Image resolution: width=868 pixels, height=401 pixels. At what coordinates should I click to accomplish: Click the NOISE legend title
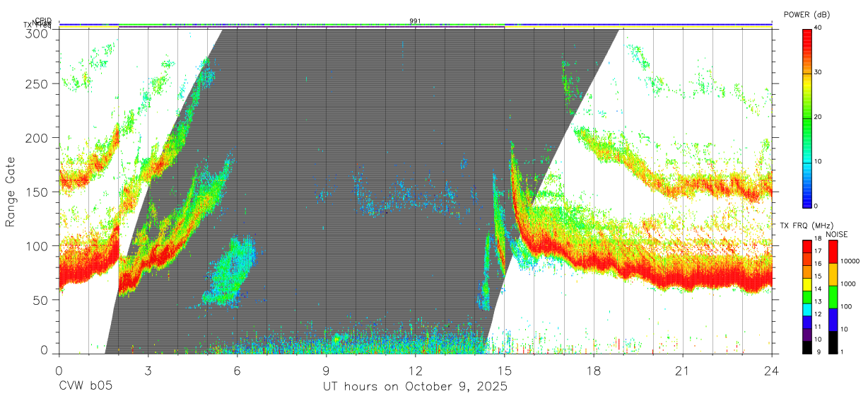tap(838, 234)
